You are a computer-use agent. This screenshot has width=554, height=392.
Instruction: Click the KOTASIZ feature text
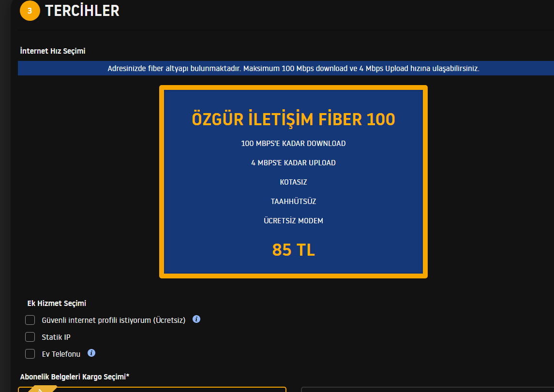tap(293, 182)
